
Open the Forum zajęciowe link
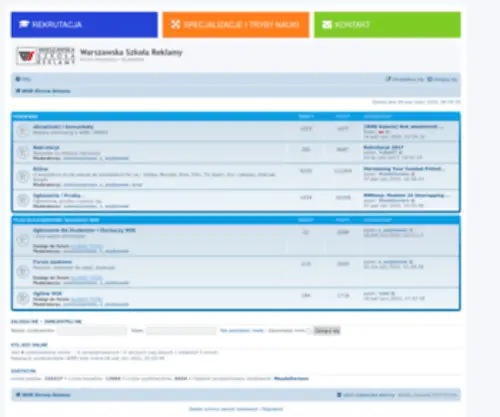tap(52, 262)
